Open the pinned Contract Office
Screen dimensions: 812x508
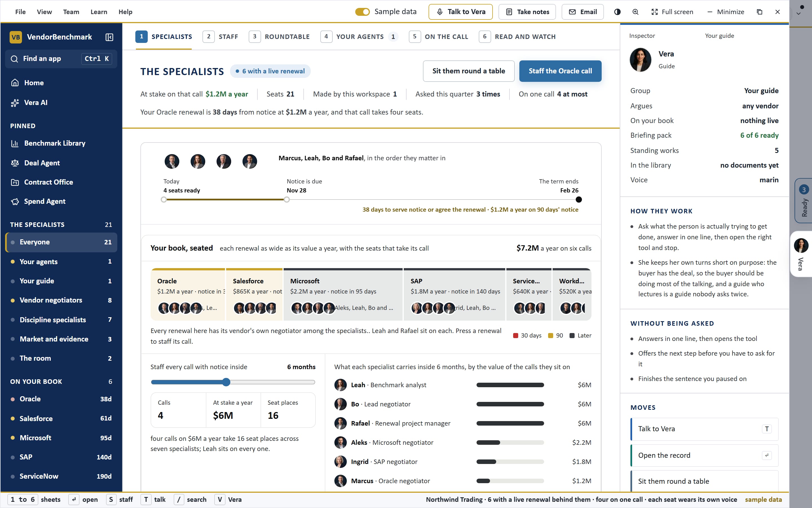click(x=61, y=182)
